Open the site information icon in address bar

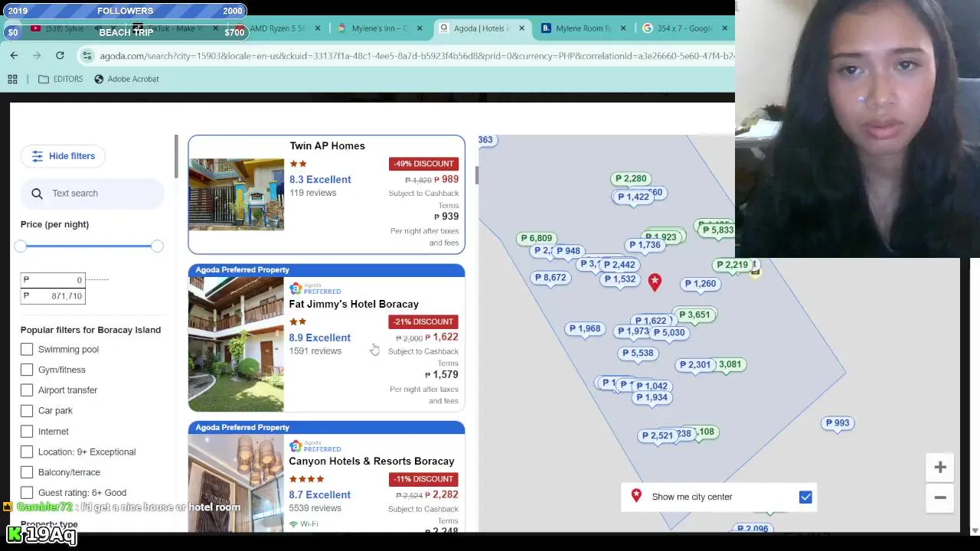pyautogui.click(x=87, y=56)
